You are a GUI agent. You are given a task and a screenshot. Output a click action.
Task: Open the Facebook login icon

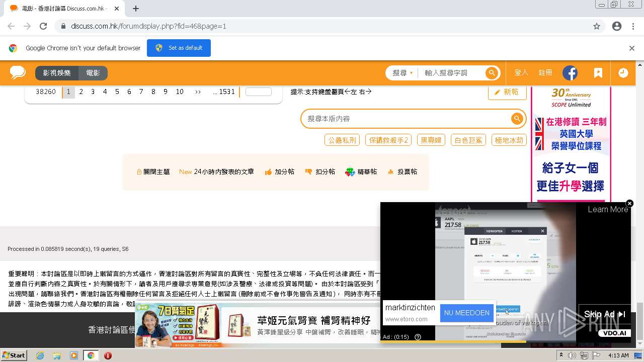click(x=570, y=73)
